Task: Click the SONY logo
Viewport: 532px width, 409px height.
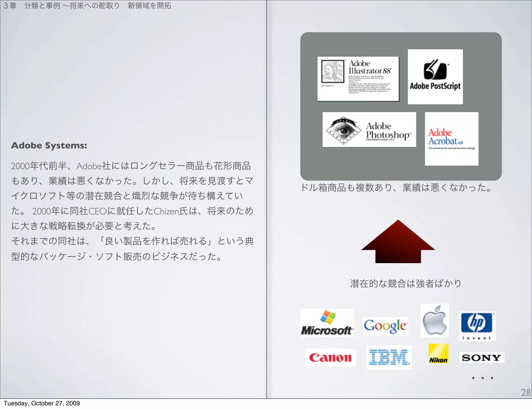Action: (x=481, y=357)
